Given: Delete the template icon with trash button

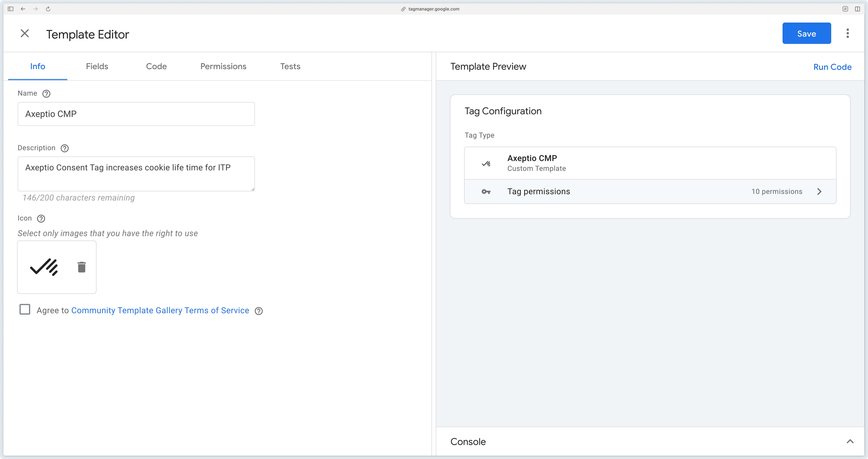Looking at the screenshot, I should (82, 267).
